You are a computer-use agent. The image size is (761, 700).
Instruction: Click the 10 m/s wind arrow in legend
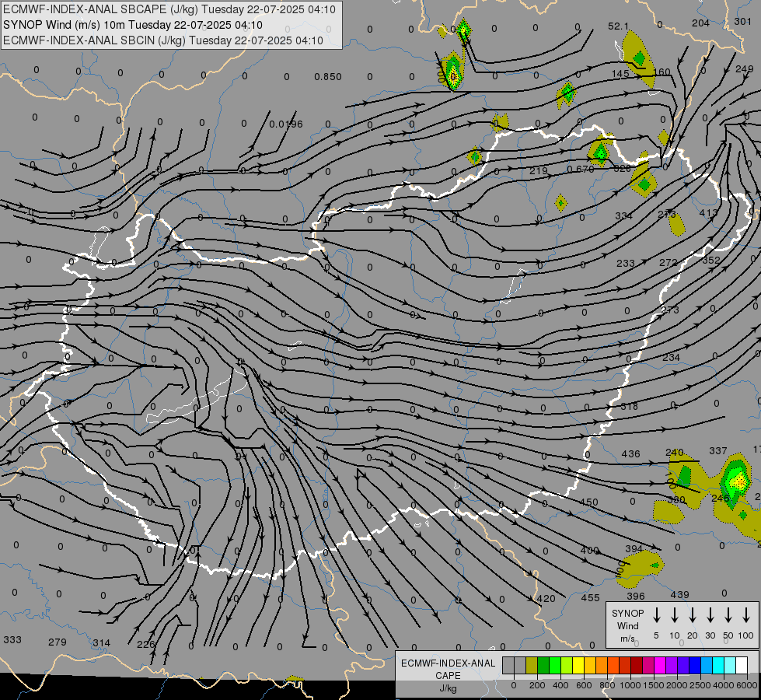click(675, 615)
